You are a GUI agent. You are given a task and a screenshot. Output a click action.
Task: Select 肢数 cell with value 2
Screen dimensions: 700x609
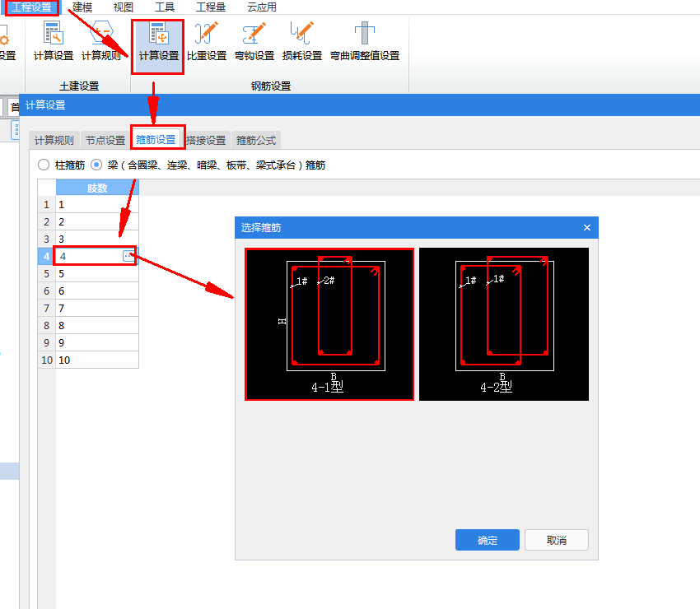[97, 221]
